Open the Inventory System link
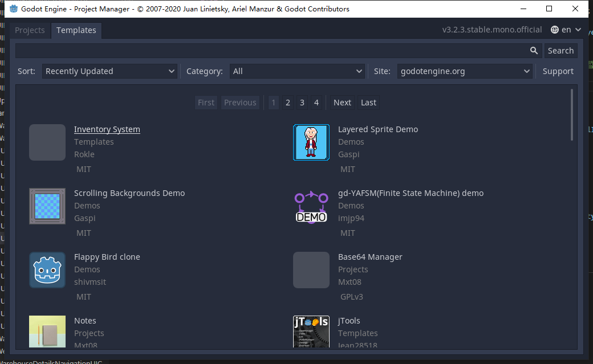The width and height of the screenshot is (593, 364). (x=107, y=129)
